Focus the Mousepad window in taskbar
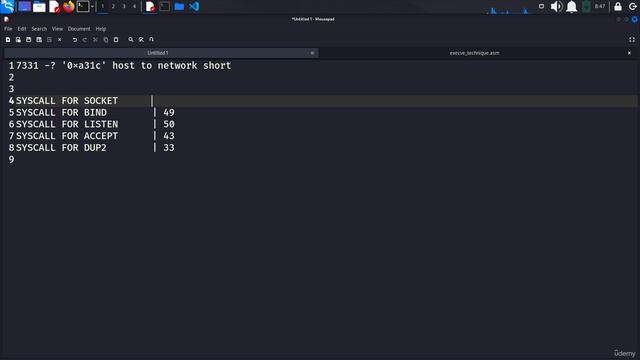 tap(150, 7)
